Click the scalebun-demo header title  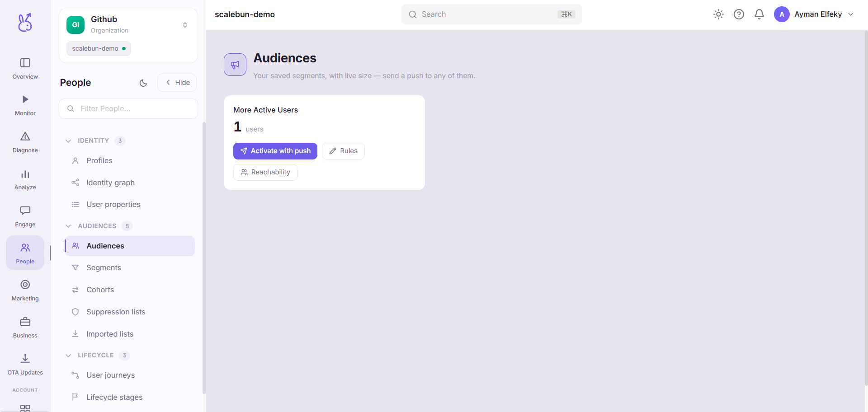[x=245, y=14]
